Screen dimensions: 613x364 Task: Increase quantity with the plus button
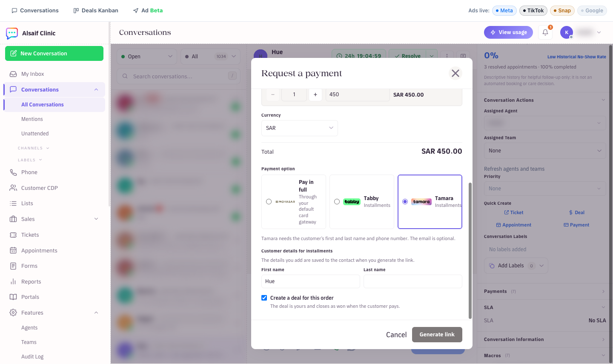[315, 95]
